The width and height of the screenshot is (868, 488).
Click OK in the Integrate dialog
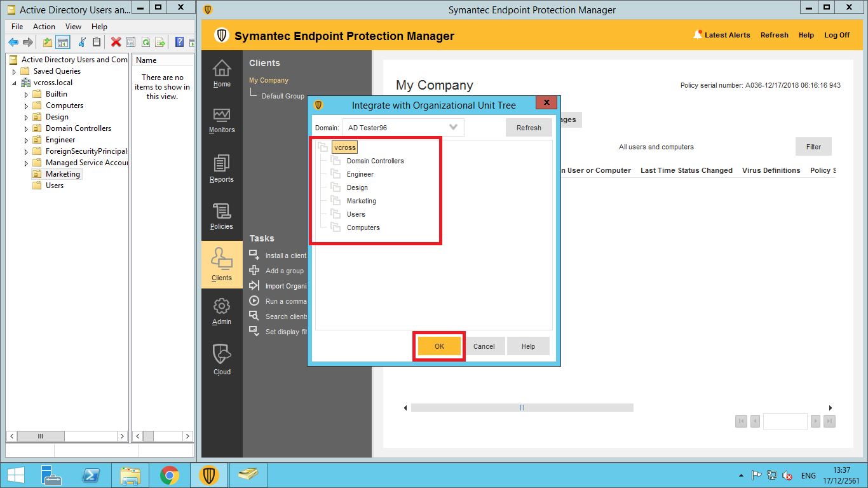click(439, 346)
